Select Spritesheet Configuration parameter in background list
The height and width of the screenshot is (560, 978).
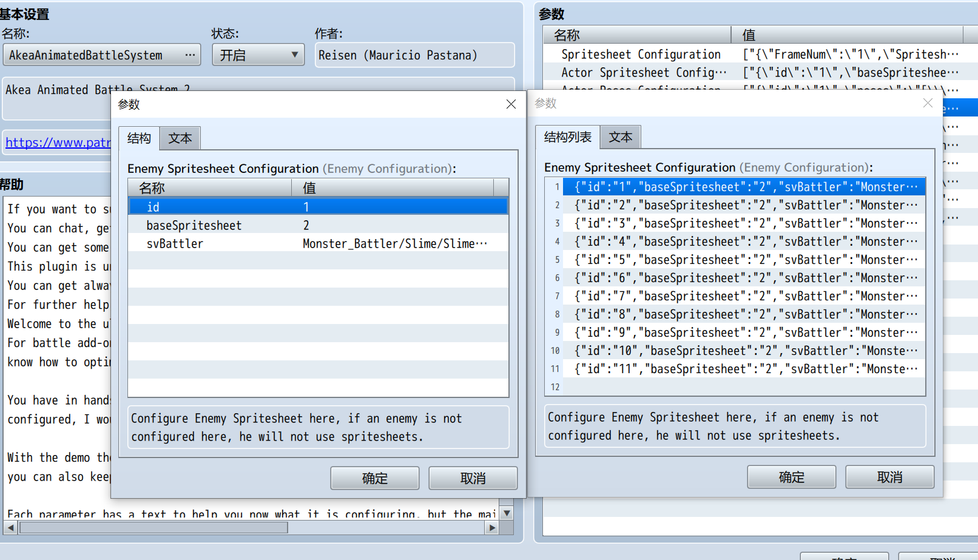(760, 54)
